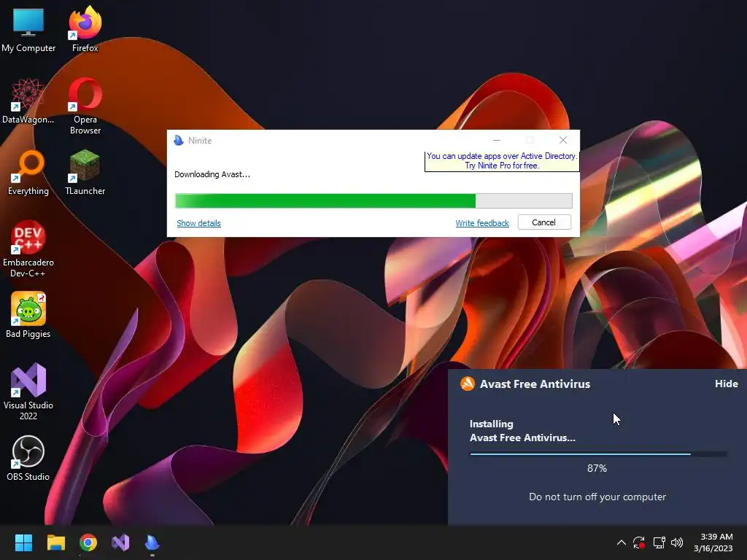Select the Visual Studio 2022 desktop shortcut

pyautogui.click(x=28, y=392)
